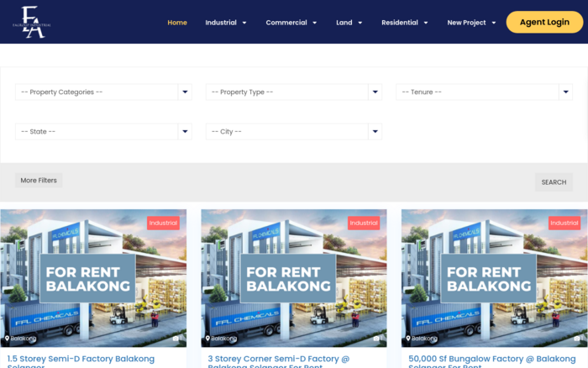The height and width of the screenshot is (368, 588).
Task: Click the Property Categories dropdown arrow
Action: pyautogui.click(x=185, y=92)
